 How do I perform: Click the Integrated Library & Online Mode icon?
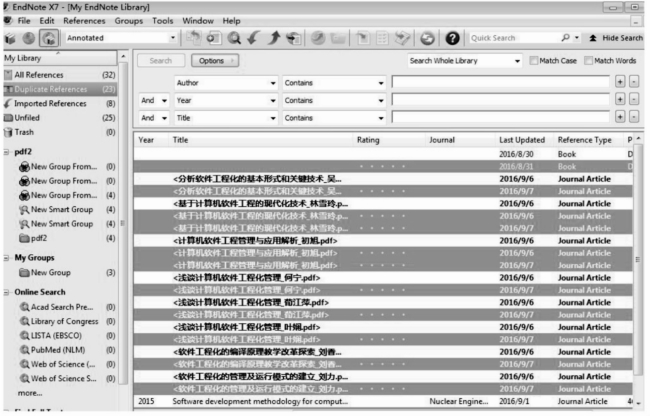[49, 39]
